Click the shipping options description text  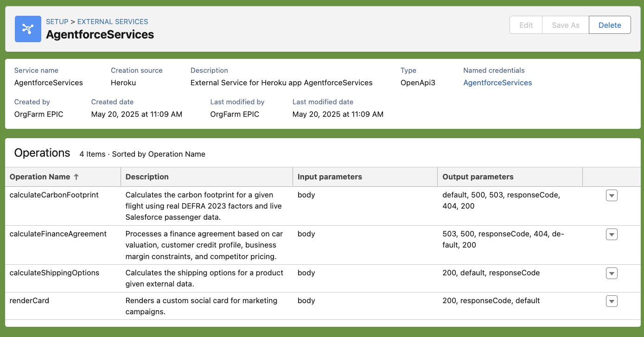[x=204, y=278]
